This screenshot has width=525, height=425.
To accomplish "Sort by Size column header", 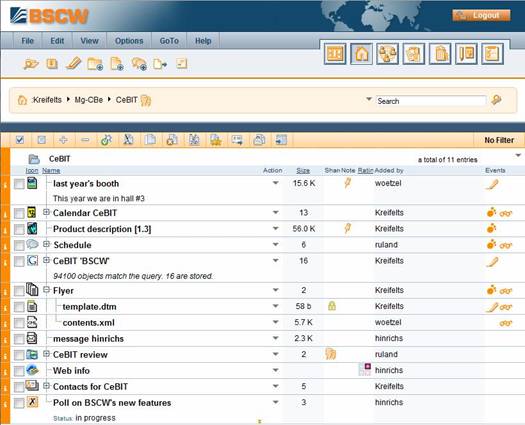I will point(303,170).
